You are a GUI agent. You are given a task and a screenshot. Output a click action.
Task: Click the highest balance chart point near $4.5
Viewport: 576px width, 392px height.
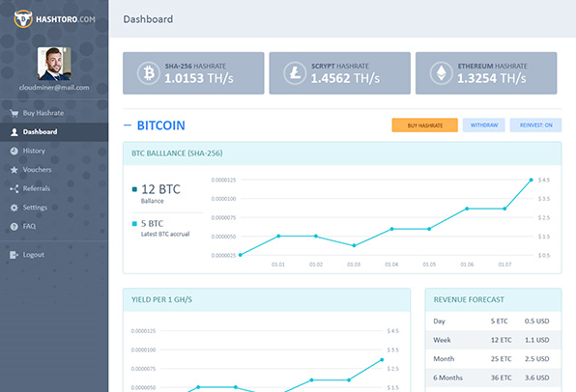(x=532, y=180)
